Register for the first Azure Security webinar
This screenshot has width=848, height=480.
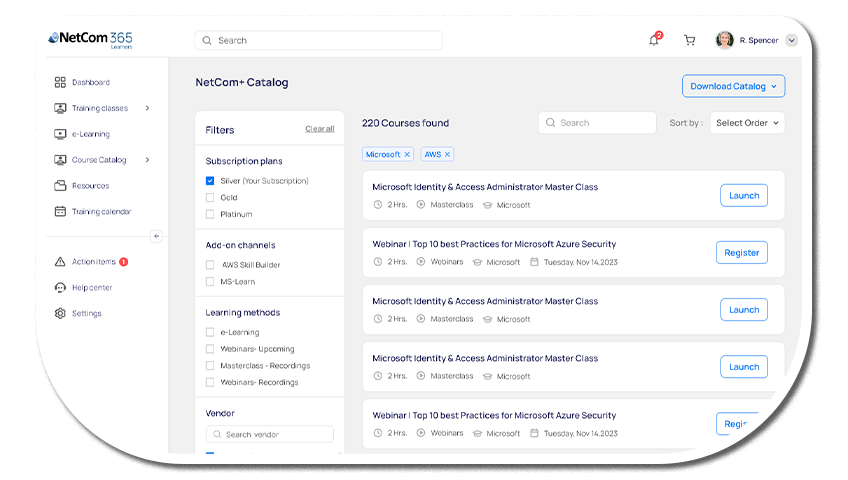[741, 253]
